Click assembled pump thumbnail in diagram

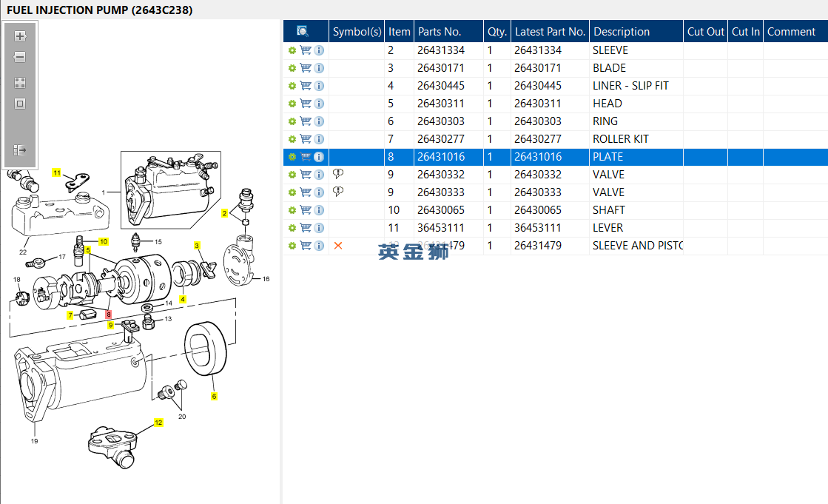[171, 190]
